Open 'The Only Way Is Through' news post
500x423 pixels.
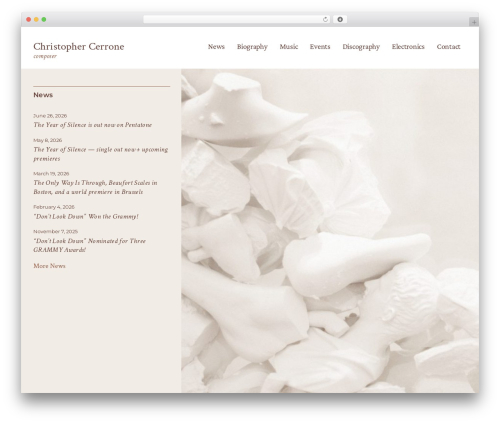tap(95, 187)
